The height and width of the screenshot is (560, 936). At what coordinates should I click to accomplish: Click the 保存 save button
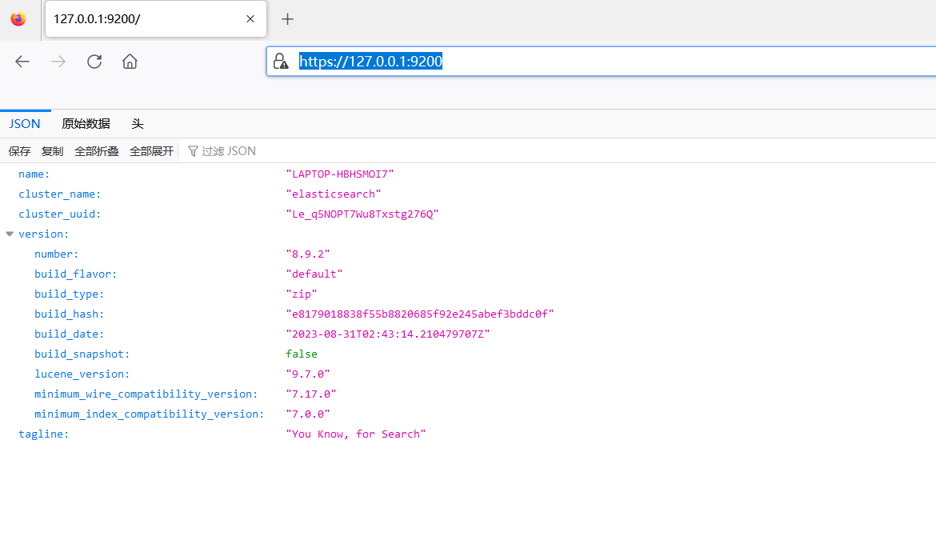coord(19,151)
